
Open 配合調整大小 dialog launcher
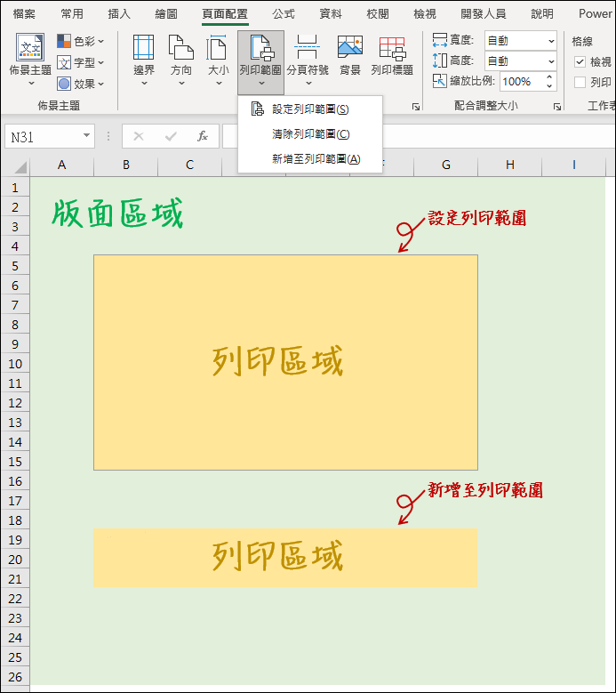coord(557,107)
